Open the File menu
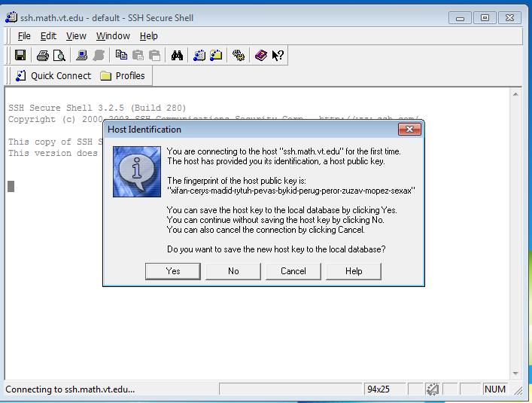 pos(24,36)
